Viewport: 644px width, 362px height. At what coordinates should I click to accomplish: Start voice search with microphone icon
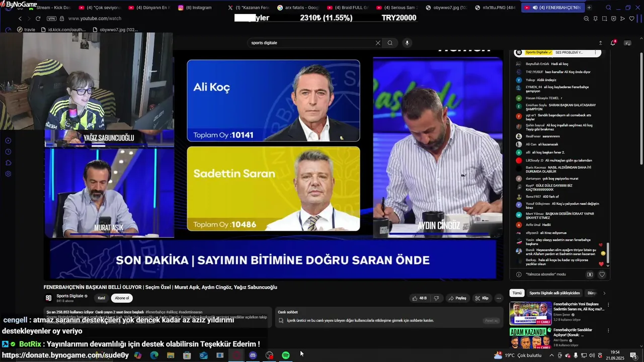tap(407, 43)
